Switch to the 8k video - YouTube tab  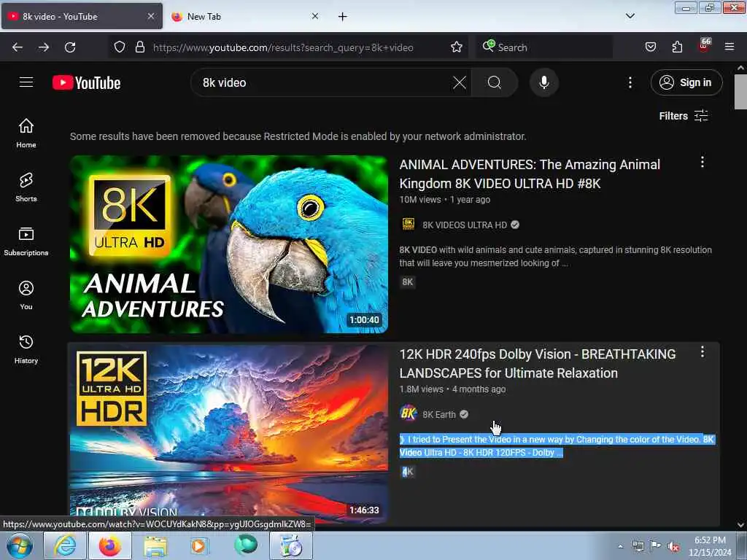point(82,16)
